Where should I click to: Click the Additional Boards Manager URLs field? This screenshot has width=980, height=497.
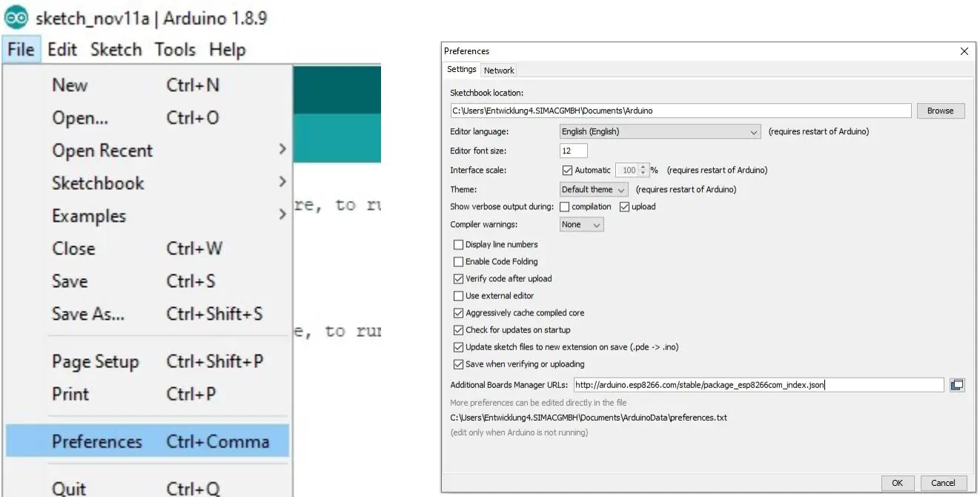758,385
